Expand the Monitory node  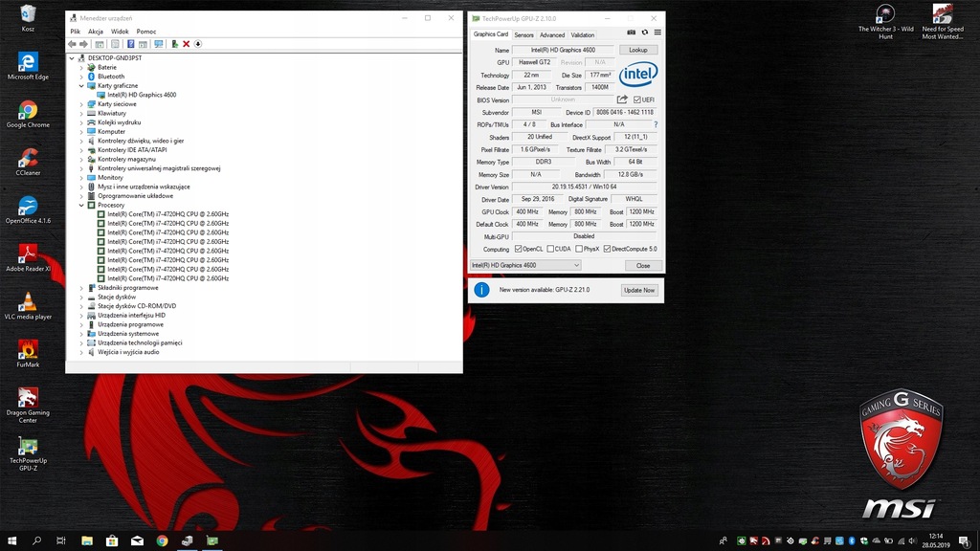(81, 177)
